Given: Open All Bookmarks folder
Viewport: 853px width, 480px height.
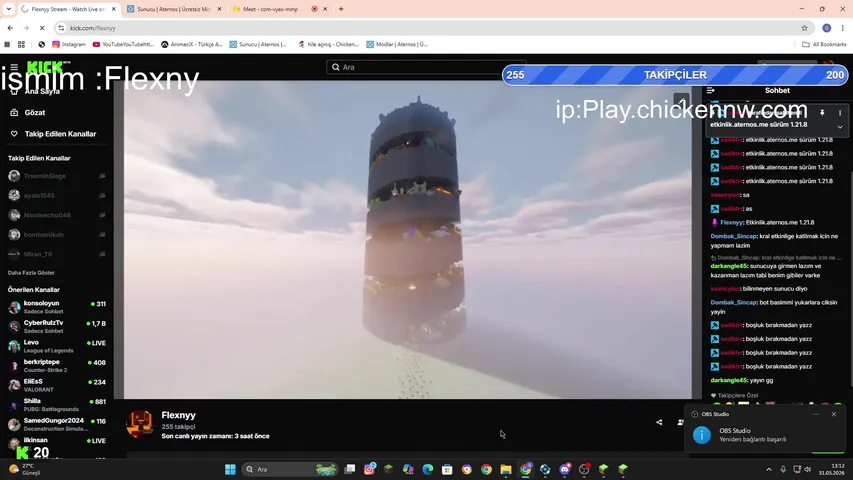Looking at the screenshot, I should pyautogui.click(x=824, y=45).
